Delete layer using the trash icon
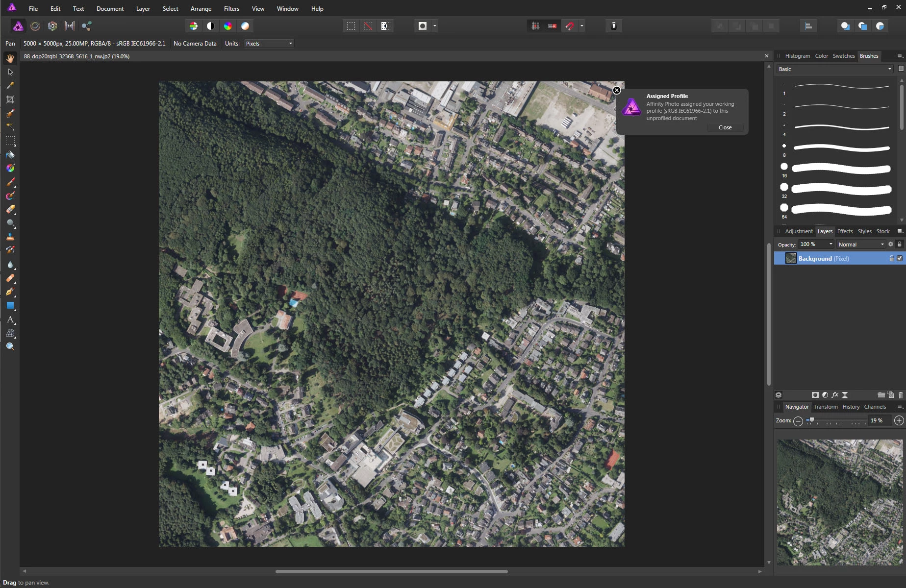Screen dimensions: 906x588 pos(901,395)
